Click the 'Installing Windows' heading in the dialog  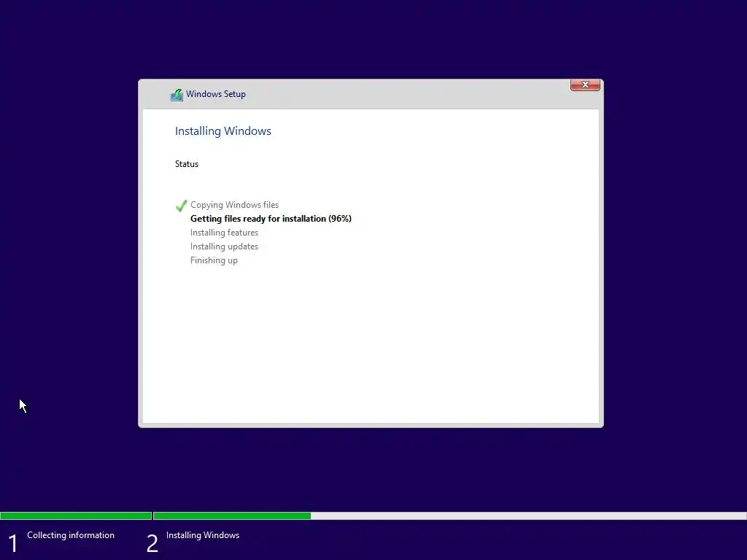[x=223, y=131]
